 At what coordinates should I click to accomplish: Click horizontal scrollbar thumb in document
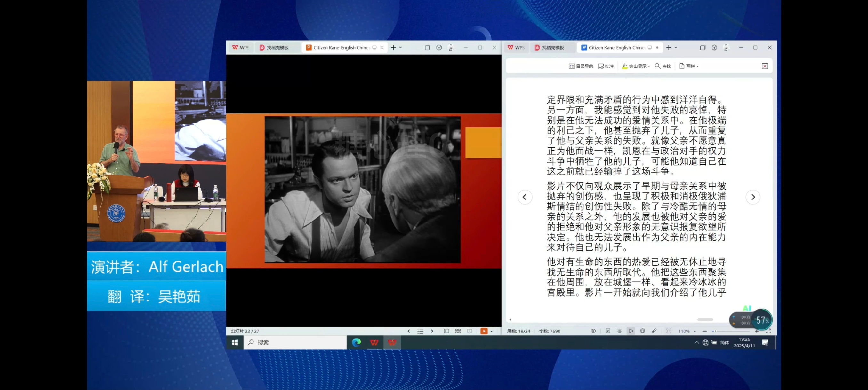click(705, 319)
